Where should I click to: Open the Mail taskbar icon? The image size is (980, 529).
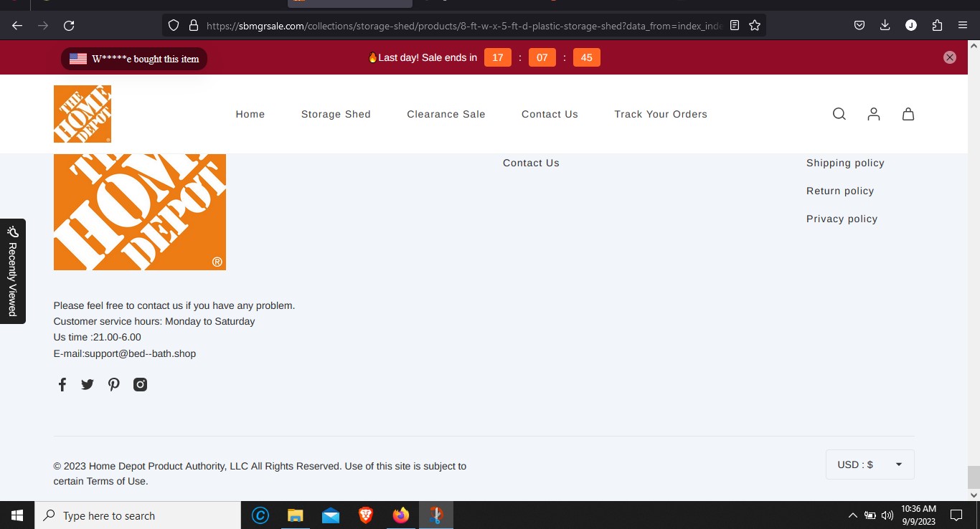click(x=331, y=515)
